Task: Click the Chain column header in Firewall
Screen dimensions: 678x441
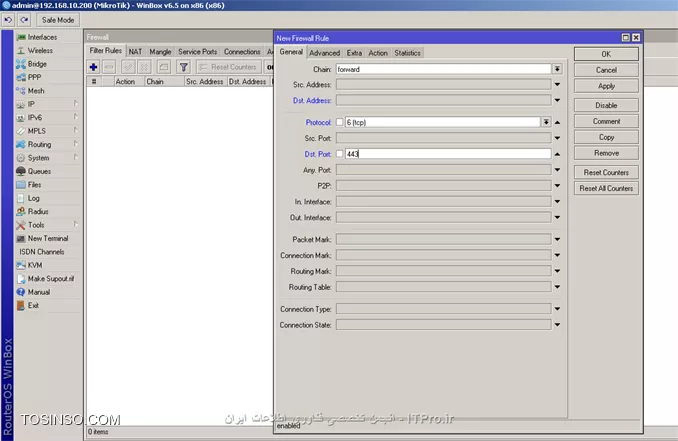Action: (x=163, y=82)
